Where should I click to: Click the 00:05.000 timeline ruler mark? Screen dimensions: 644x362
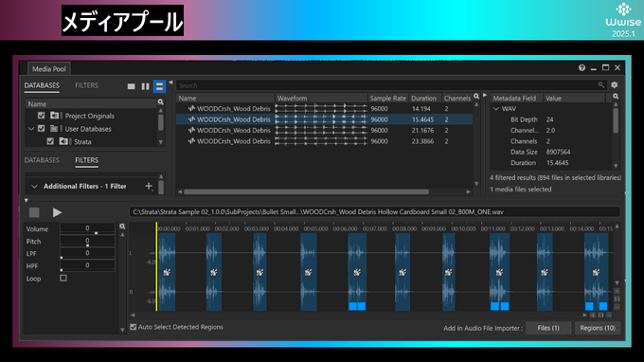pyautogui.click(x=315, y=228)
